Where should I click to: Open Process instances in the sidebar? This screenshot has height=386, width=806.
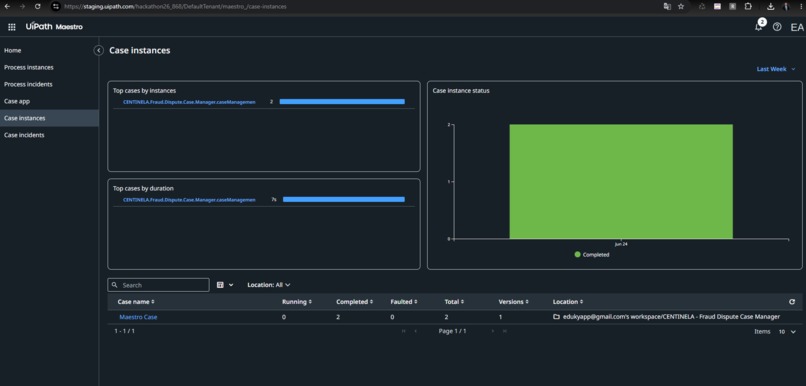point(49,67)
